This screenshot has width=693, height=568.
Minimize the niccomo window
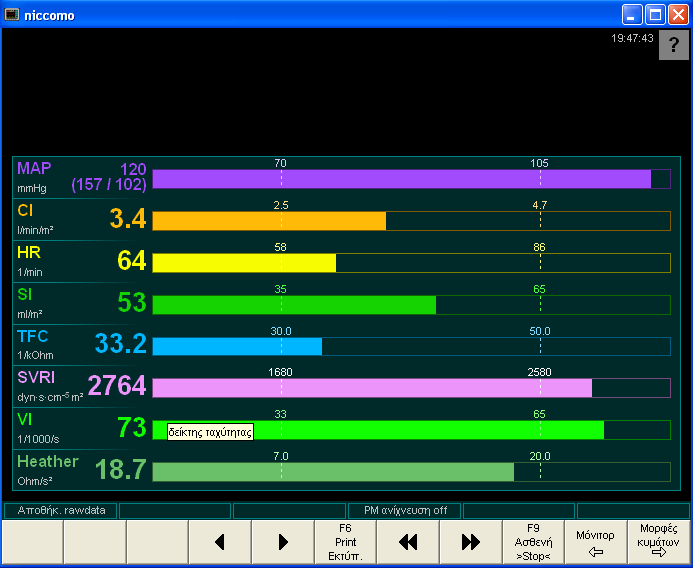click(632, 15)
